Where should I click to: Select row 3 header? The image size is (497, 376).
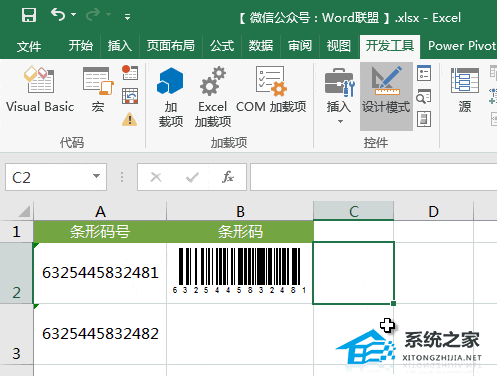pos(16,334)
